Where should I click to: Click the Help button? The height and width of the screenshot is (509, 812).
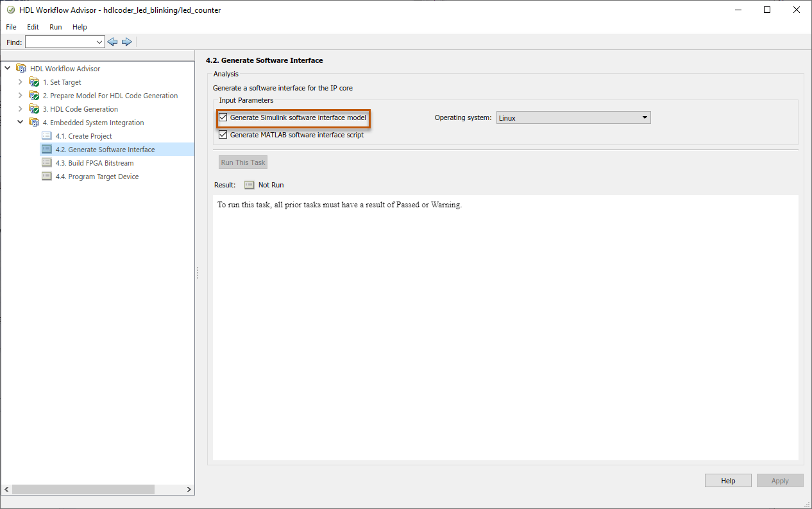click(x=728, y=481)
